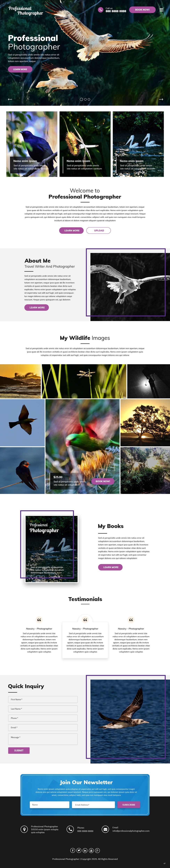
Task: Open the bee-eater on blue sky image
Action: pyautogui.click(x=22, y=423)
